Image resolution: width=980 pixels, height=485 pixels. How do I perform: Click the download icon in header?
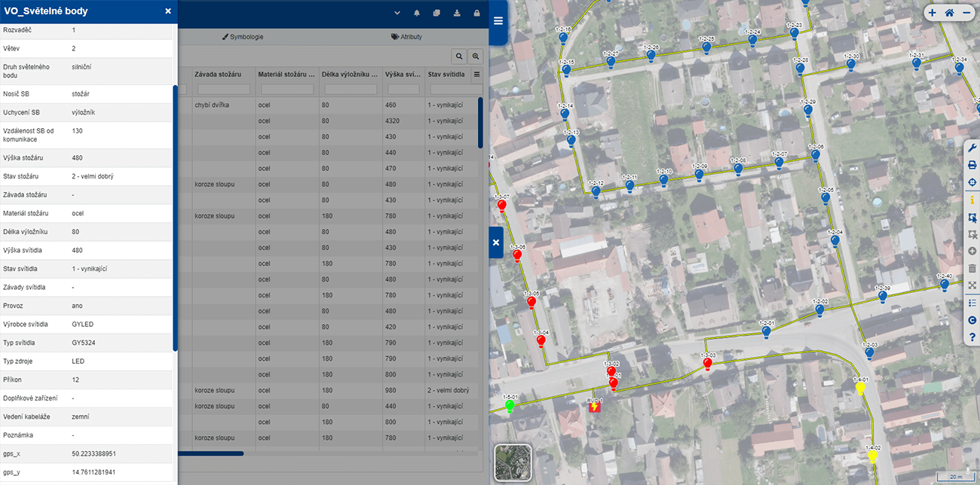point(457,14)
